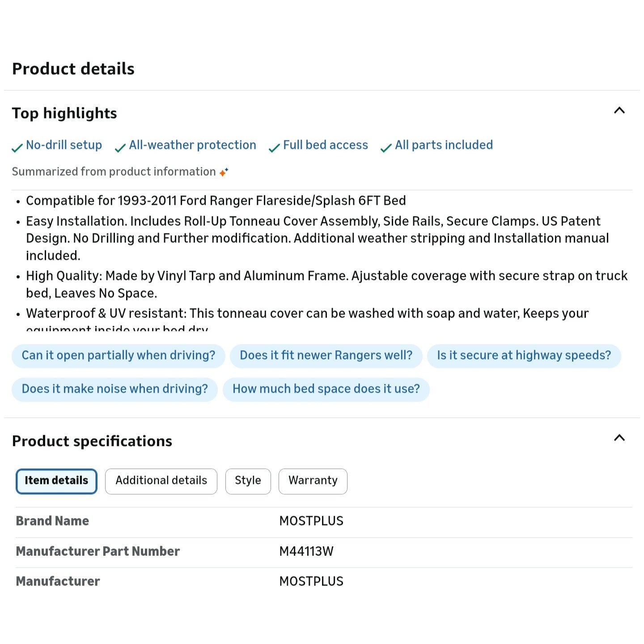The width and height of the screenshot is (644, 644).
Task: Click the All parts included checkmark icon
Action: (386, 148)
